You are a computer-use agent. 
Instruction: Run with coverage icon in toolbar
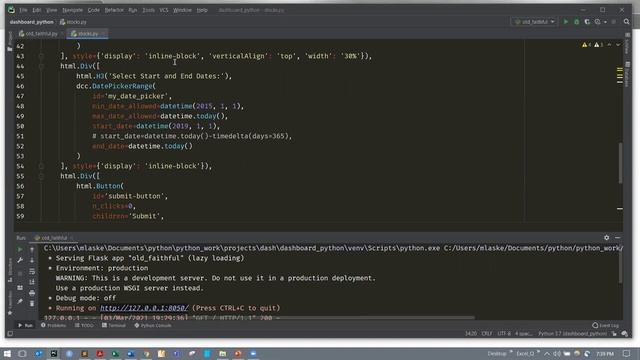587,22
